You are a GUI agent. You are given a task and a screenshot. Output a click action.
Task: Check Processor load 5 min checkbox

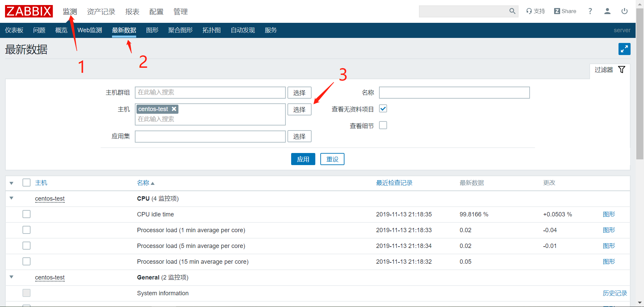click(26, 246)
